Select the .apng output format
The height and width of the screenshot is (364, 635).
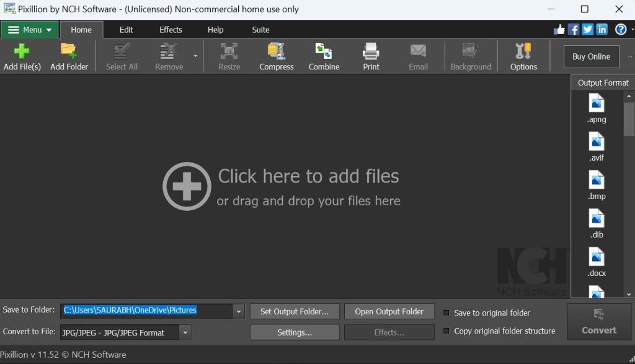[x=597, y=108]
